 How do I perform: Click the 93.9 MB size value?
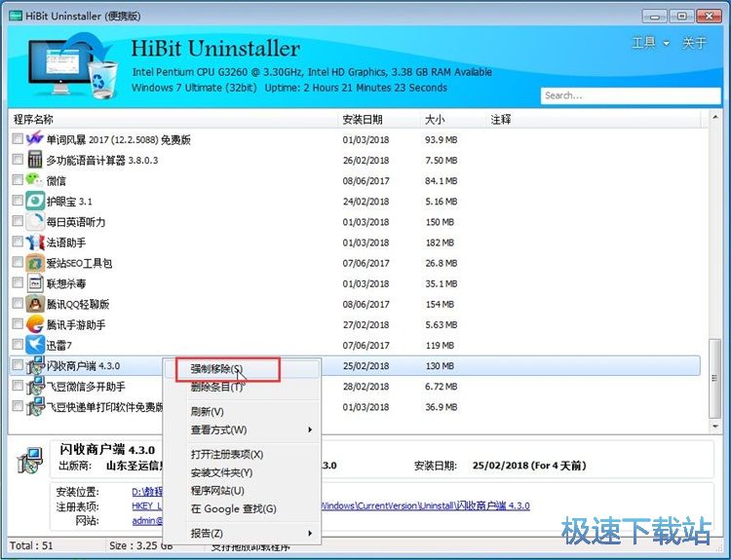[441, 140]
